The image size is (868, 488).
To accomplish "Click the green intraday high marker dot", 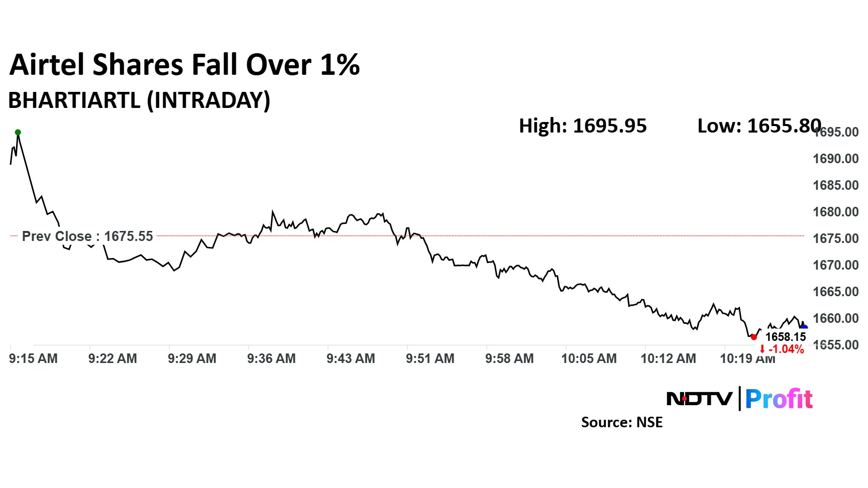I will pyautogui.click(x=18, y=133).
